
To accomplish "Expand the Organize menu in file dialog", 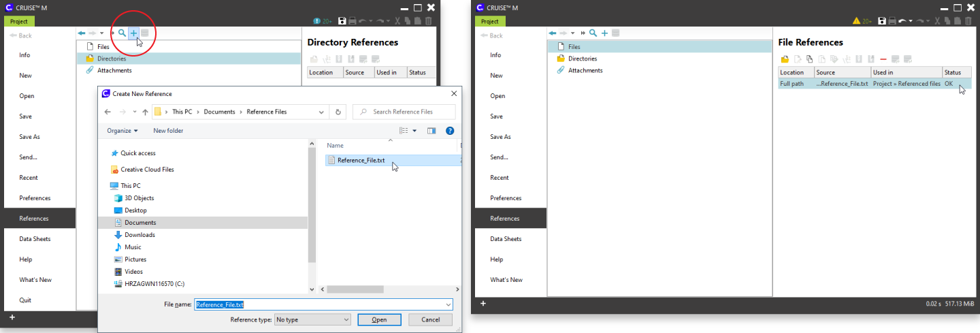I will 122,131.
